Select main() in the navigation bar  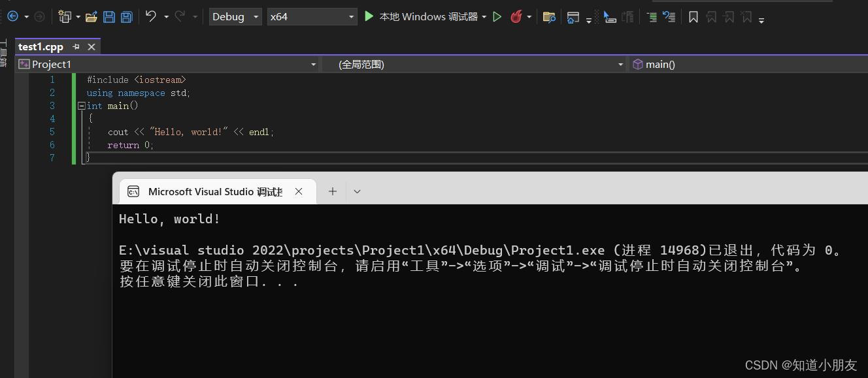(x=660, y=64)
